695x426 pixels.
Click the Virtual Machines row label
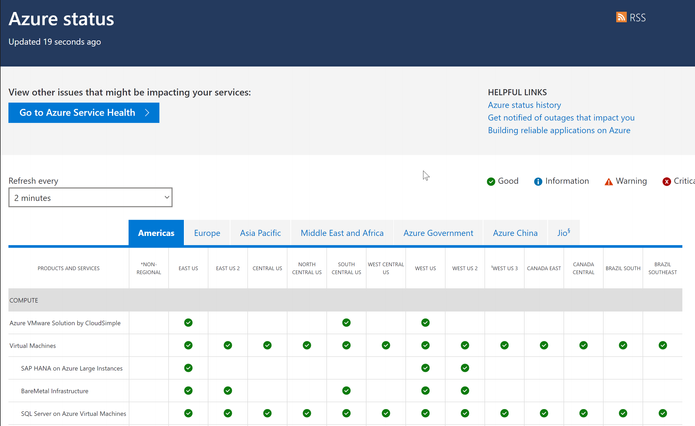coord(33,346)
